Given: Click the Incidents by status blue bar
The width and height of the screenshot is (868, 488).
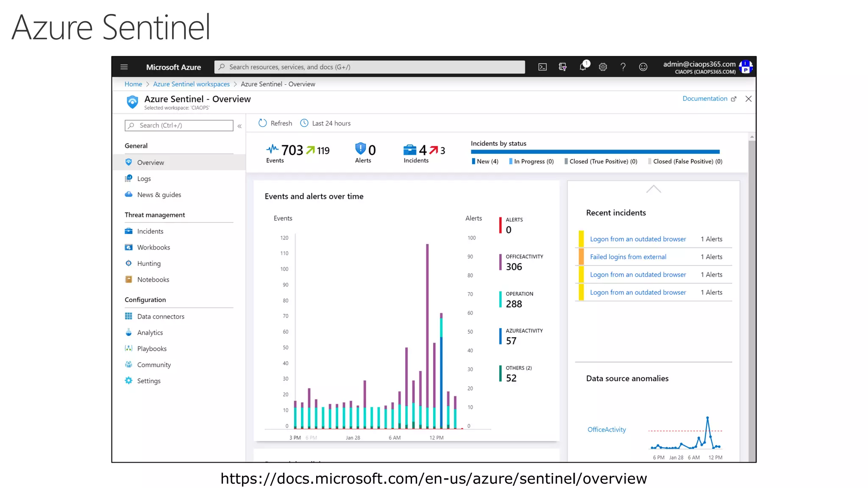Looking at the screenshot, I should tap(595, 152).
